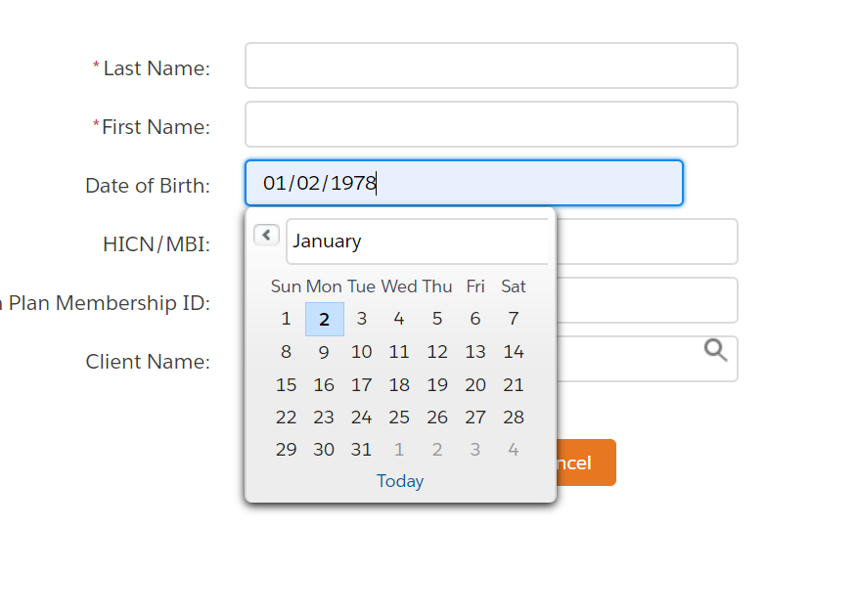Pick January 10 in the calendar
Viewport: 856px width, 616px height.
[362, 352]
